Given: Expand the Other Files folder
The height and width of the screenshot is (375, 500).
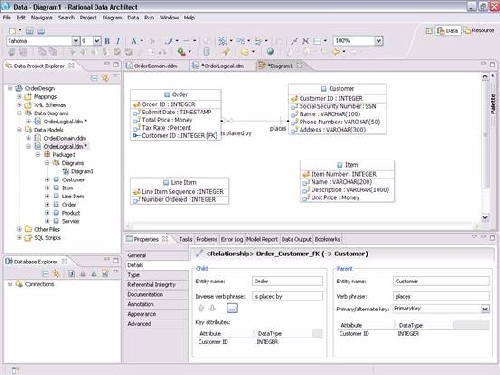Looking at the screenshot, I should [x=19, y=229].
